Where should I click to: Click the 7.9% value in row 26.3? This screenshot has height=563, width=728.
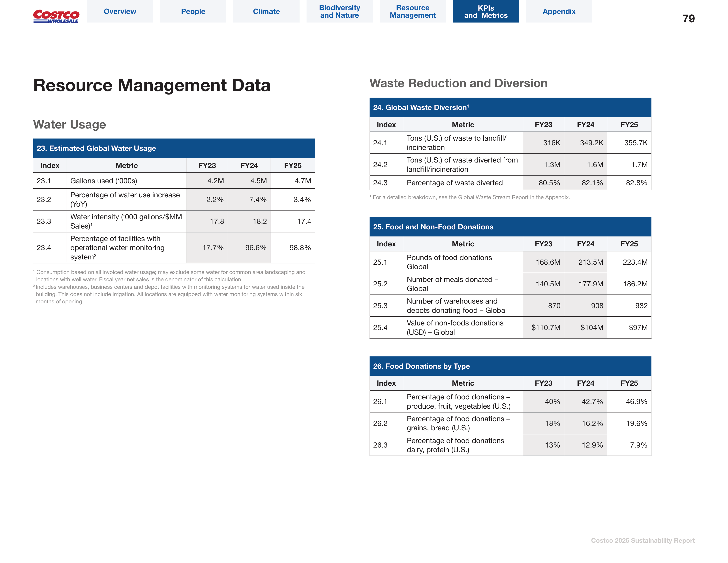(x=638, y=445)
